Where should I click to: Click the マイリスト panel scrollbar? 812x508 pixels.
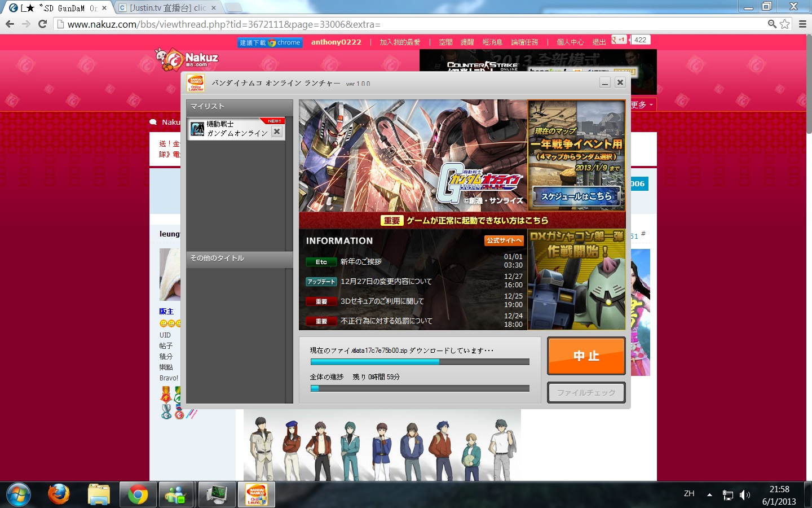pyautogui.click(x=289, y=183)
